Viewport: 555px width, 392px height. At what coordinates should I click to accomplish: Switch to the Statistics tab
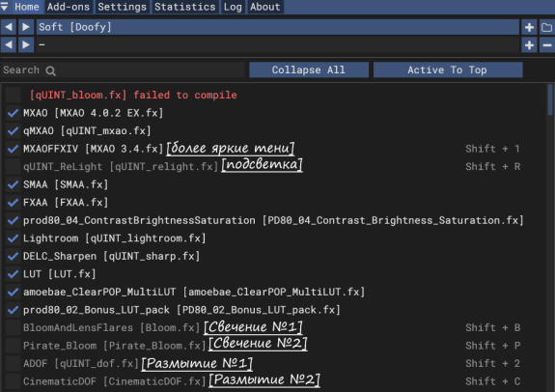[184, 7]
